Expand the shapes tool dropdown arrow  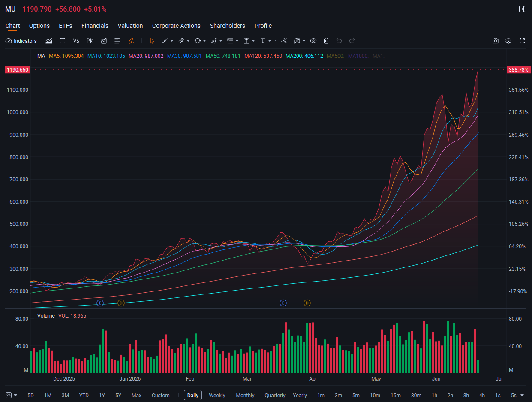point(204,41)
